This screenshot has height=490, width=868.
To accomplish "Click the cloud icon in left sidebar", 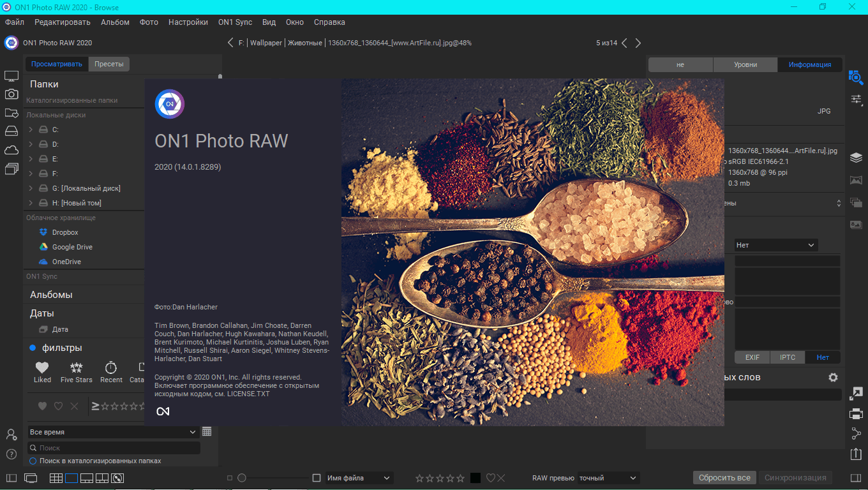I will (11, 150).
